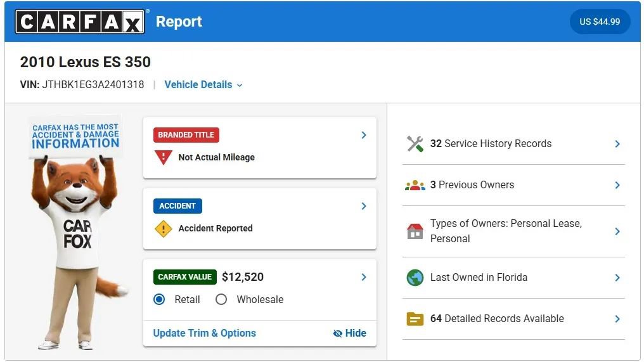Screen dimensions: 644x362
Task: Click the house icon for owner types
Action: click(x=415, y=231)
